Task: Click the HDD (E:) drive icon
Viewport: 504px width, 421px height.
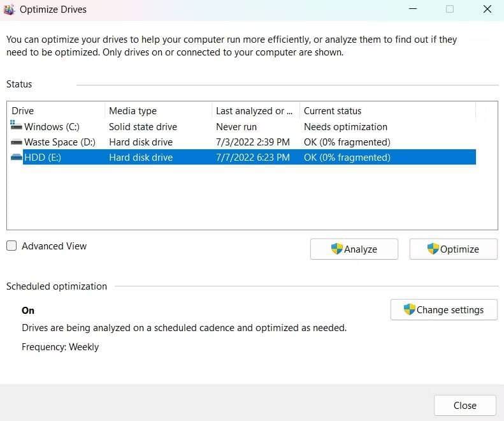Action: tap(17, 158)
